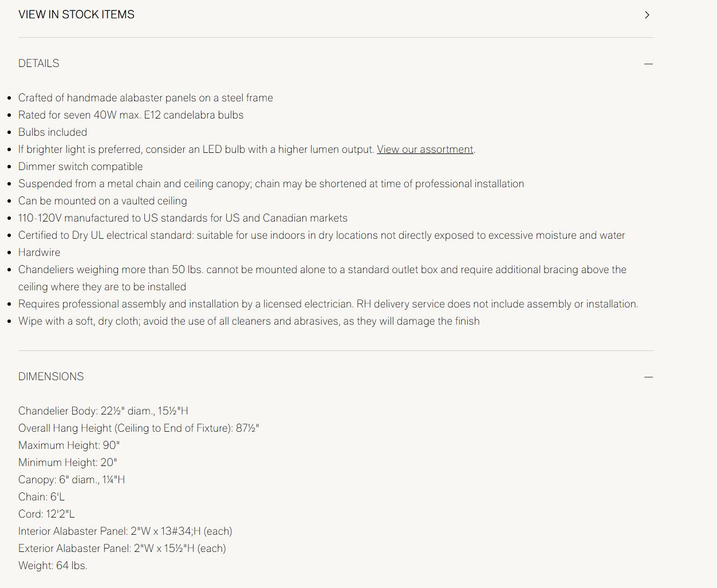This screenshot has height=588, width=717.
Task: Click the chevron arrow beside View In Stock Items
Action: [x=647, y=15]
